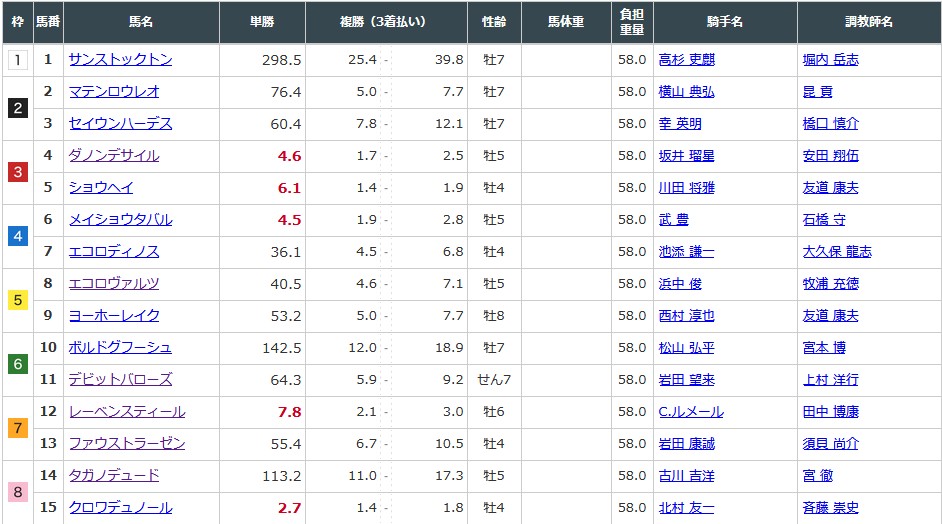Click the 調教師名 column header
Viewport: 942px width, 524px height.
coord(868,22)
